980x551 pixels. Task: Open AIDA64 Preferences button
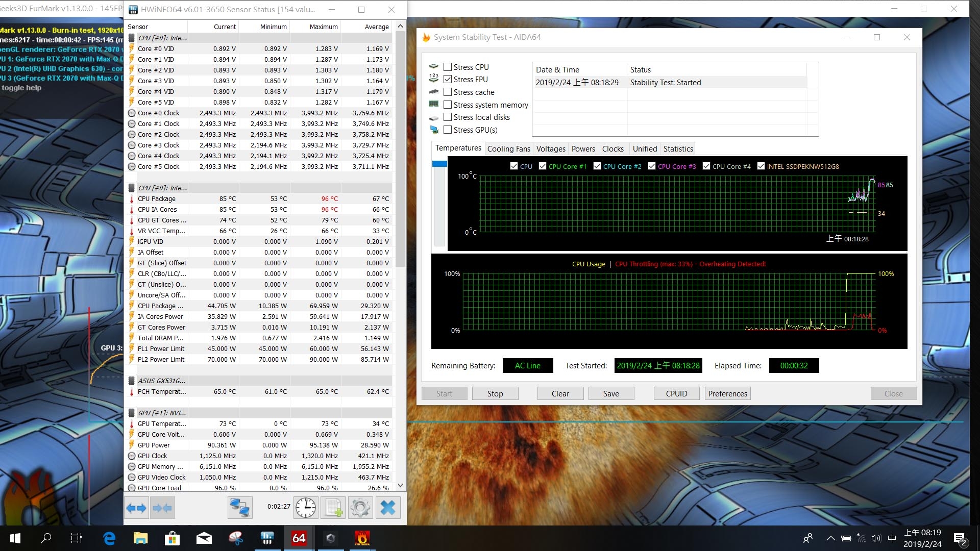(727, 393)
